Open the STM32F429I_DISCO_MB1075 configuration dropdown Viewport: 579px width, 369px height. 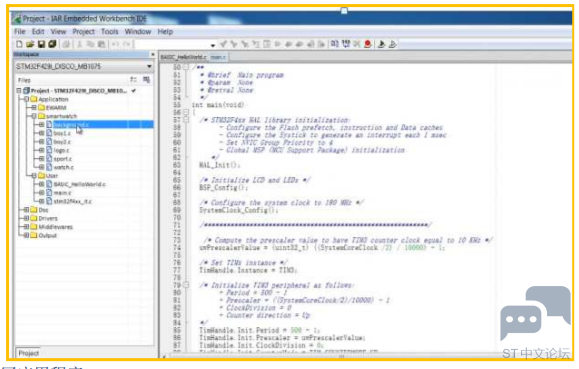click(149, 66)
